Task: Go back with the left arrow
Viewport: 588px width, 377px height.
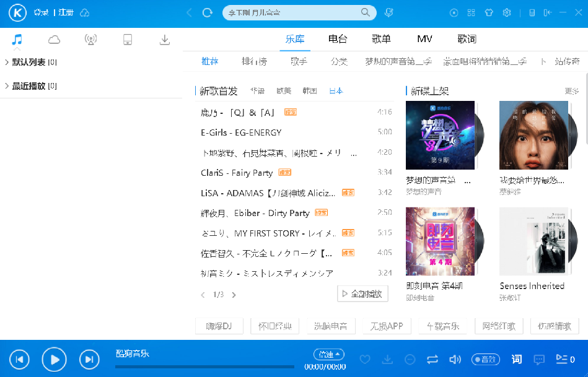Action: coord(190,13)
